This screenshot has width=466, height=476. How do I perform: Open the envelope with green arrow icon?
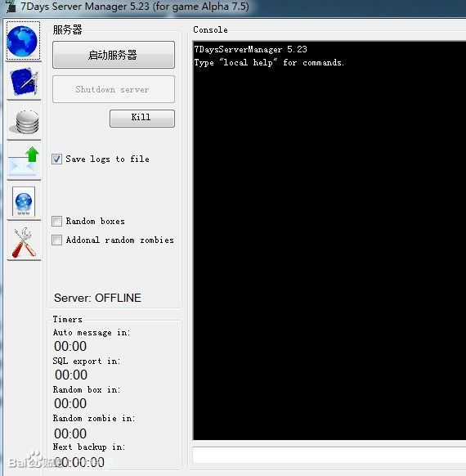pos(24,162)
